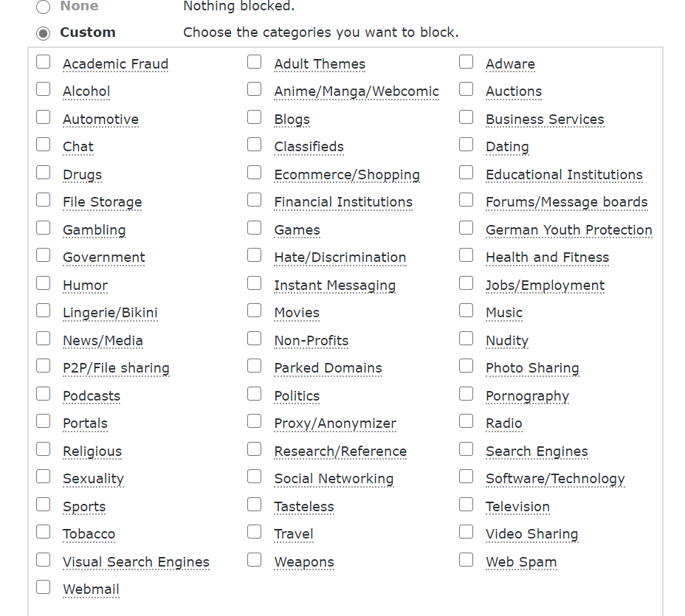
Task: Check the Academic Fraud checkbox
Action: tap(44, 62)
